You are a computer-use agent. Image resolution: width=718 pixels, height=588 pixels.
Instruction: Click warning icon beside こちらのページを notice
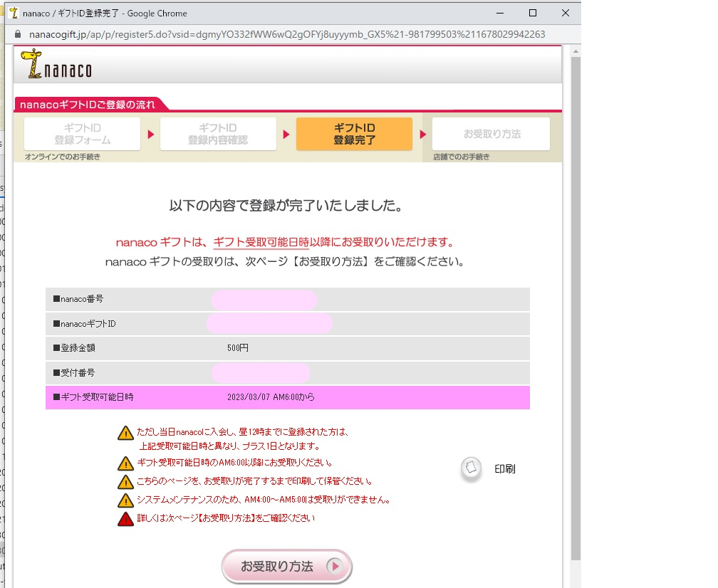click(125, 481)
